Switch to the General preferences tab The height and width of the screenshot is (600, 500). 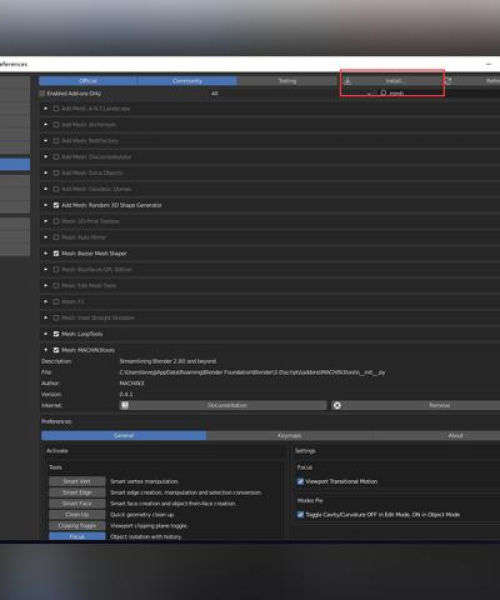[x=124, y=435]
